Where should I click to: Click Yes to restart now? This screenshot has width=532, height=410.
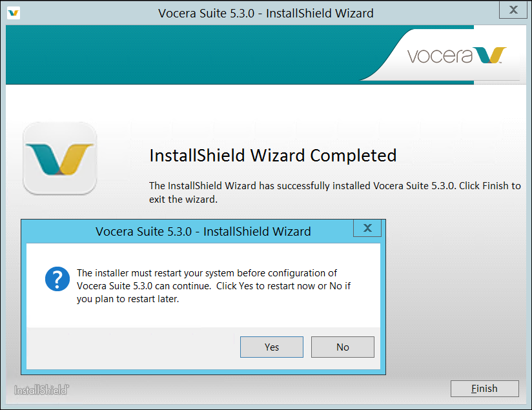[272, 347]
